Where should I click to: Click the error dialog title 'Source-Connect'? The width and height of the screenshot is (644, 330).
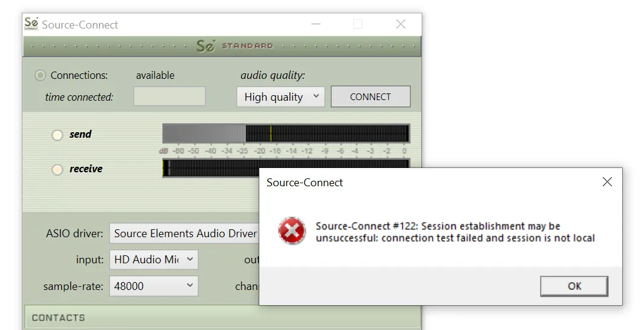pos(305,182)
